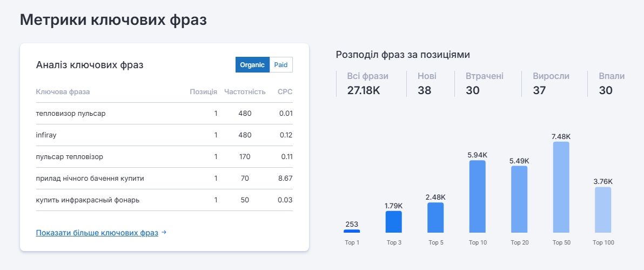This screenshot has width=644, height=270.
Task: Click the Top 1 bar in chart
Action: [x=352, y=231]
